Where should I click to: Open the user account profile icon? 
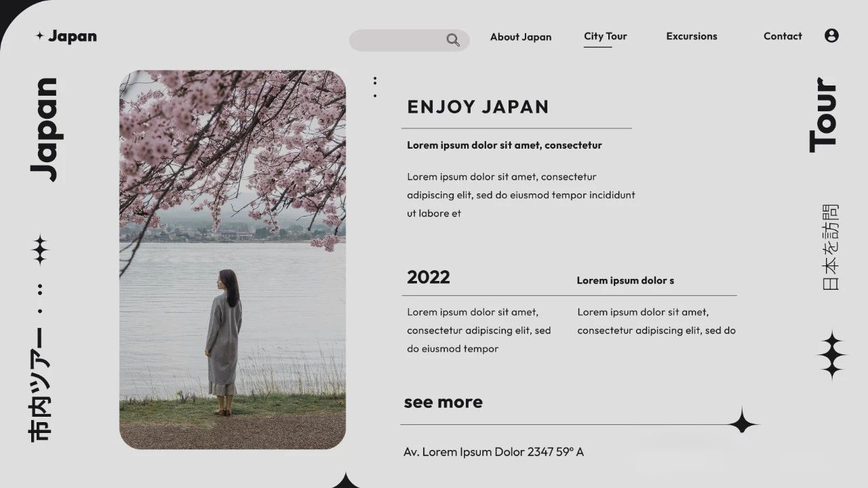tap(831, 36)
